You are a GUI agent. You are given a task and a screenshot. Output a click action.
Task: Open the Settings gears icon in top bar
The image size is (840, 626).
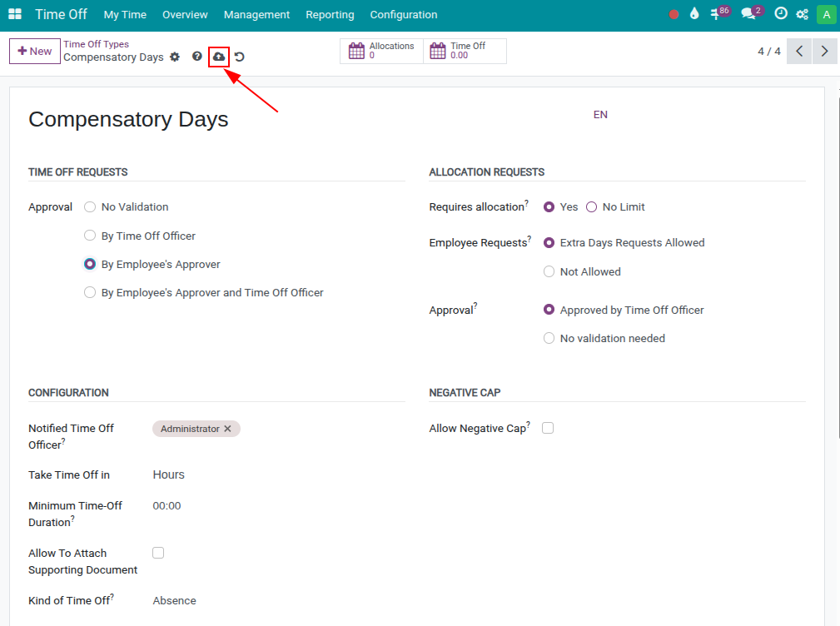(801, 13)
